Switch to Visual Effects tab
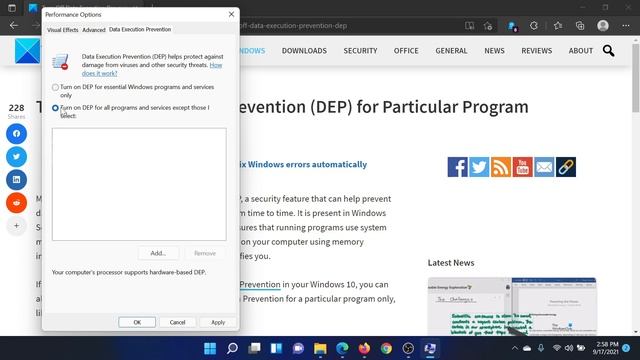Image resolution: width=640 pixels, height=360 pixels. point(62,30)
